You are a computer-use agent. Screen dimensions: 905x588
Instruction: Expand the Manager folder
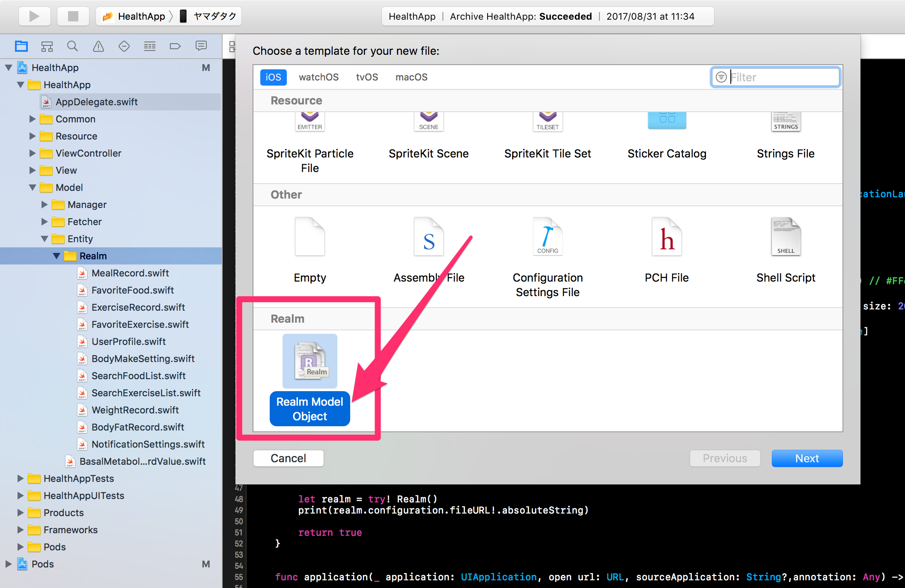(x=44, y=205)
